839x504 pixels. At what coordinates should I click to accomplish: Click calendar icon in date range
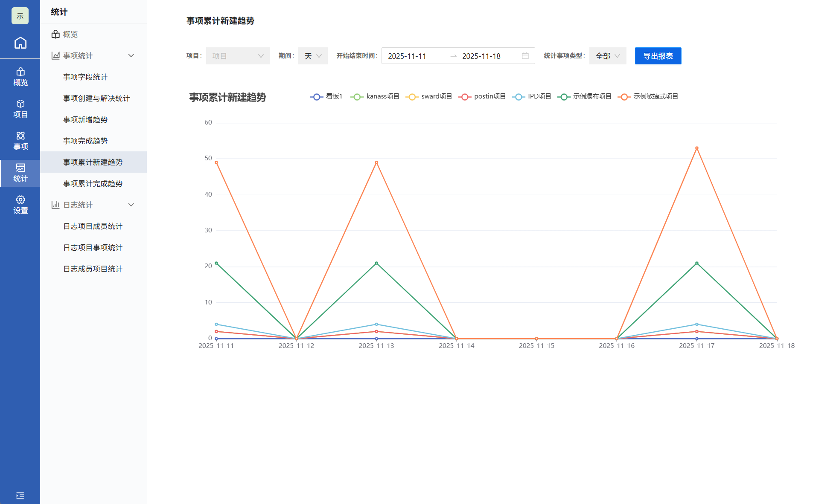(x=525, y=56)
